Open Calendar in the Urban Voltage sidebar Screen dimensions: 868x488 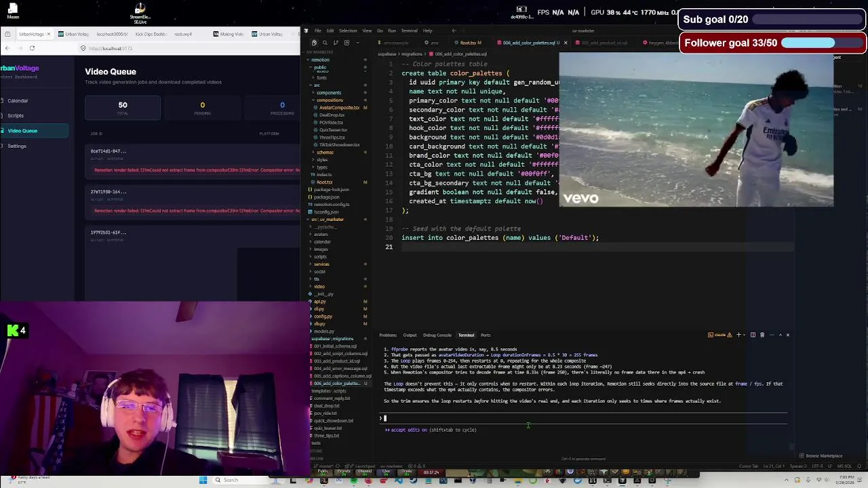click(x=18, y=101)
